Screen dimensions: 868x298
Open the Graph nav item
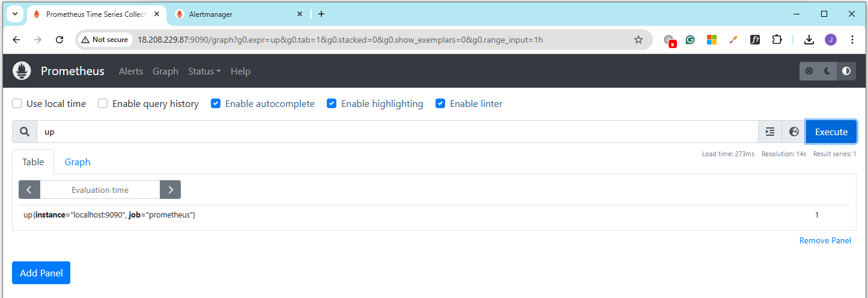(x=165, y=71)
